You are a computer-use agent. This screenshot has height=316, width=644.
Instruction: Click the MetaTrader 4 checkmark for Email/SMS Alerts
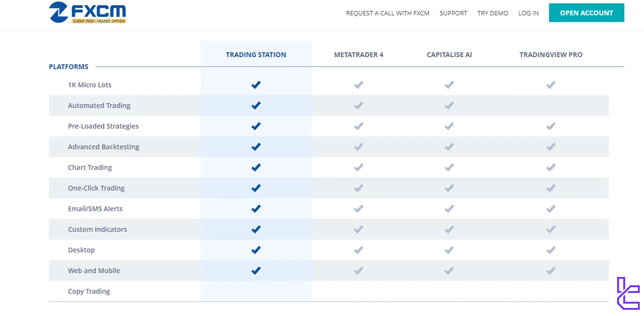click(x=359, y=209)
